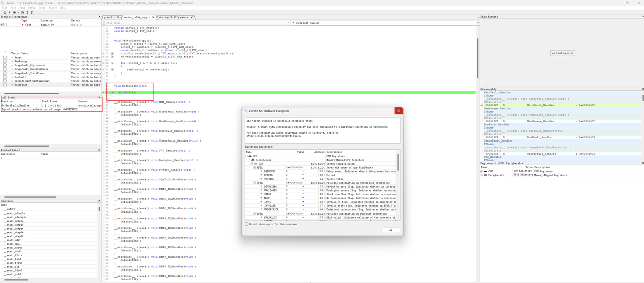Open the FORCED value dropdown

pos(303,175)
